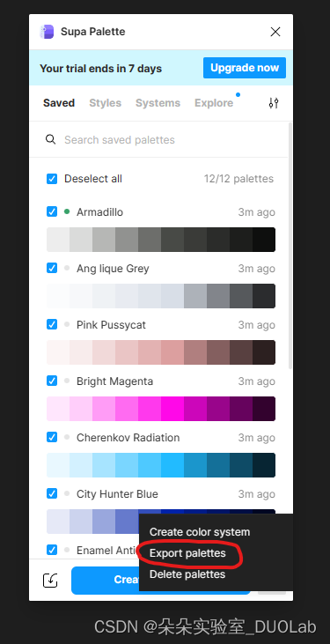Screen dimensions: 330x644
Task: Select Export palettes from the context menu
Action: pyautogui.click(x=187, y=553)
